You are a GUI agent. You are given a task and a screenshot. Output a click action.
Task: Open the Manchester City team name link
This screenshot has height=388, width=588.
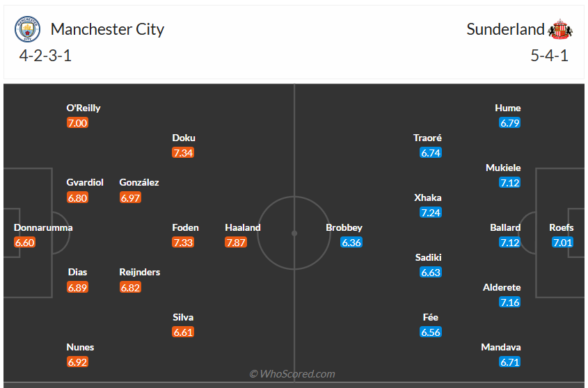108,29
